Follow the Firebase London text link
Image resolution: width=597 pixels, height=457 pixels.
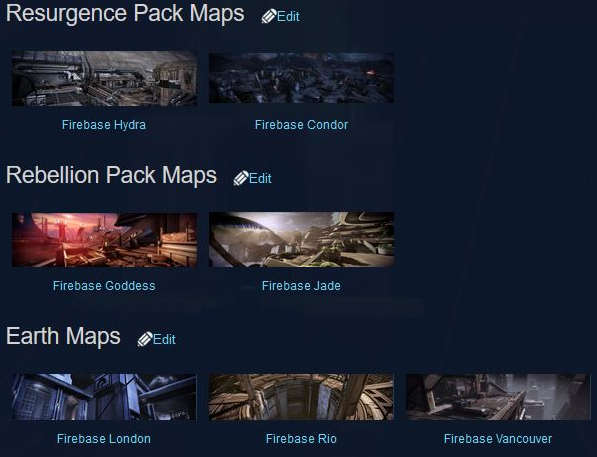coord(104,439)
